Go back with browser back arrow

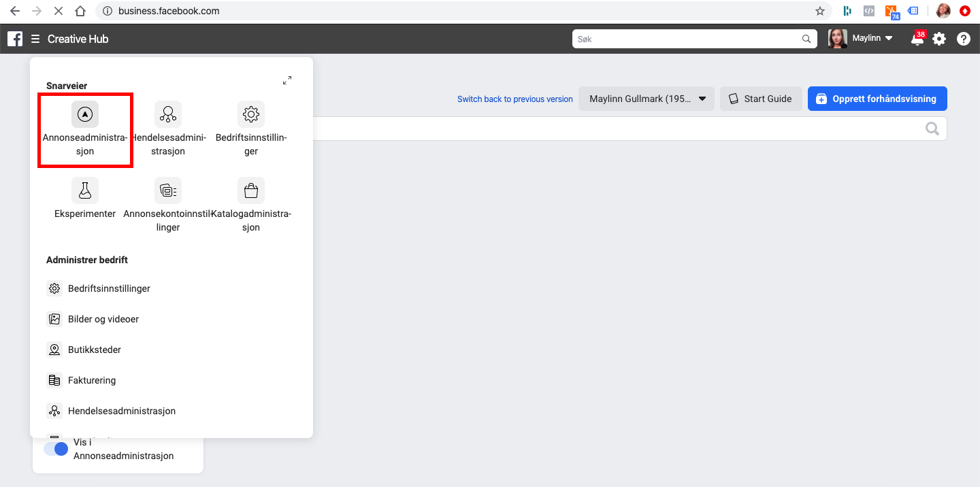tap(15, 11)
